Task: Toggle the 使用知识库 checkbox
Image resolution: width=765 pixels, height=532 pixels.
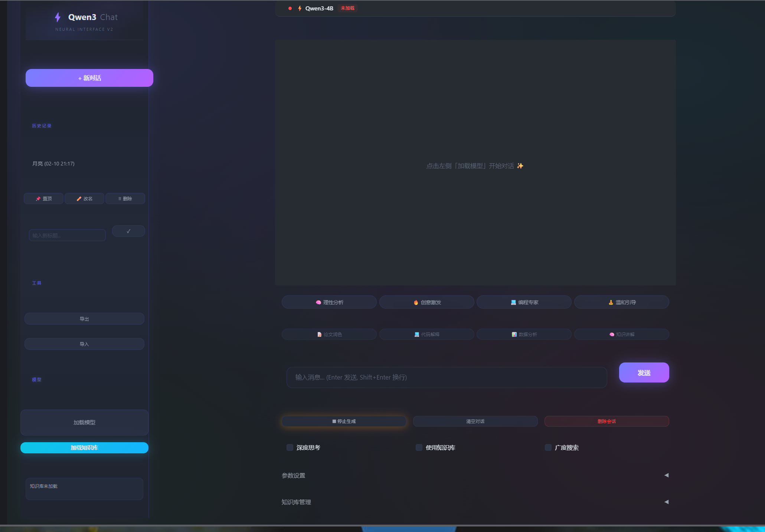Action: 419,447
